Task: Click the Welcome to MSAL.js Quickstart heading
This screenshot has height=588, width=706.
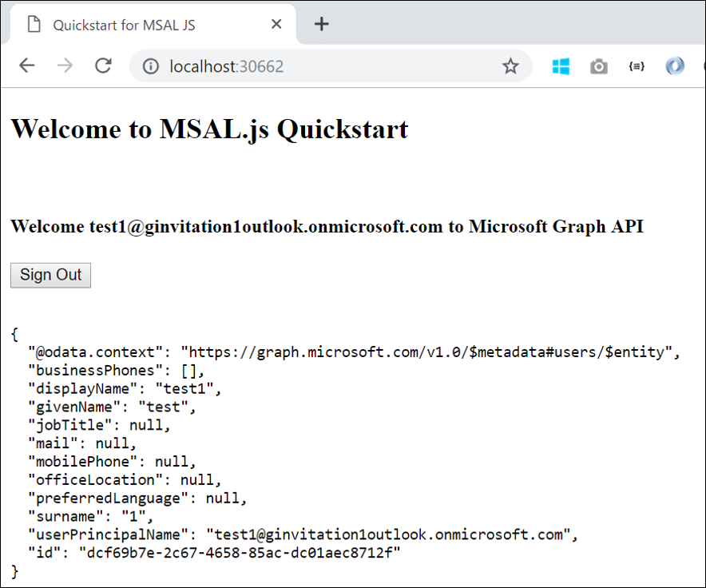Action: tap(209, 129)
